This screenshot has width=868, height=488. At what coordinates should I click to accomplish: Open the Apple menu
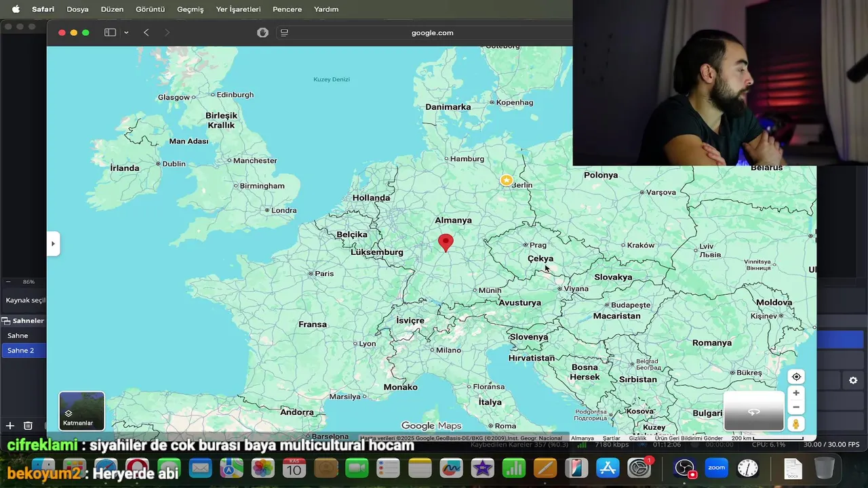16,9
